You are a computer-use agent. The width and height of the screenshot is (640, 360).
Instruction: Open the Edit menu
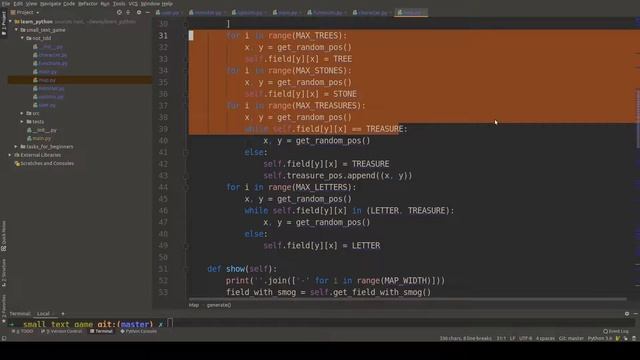[x=18, y=4]
